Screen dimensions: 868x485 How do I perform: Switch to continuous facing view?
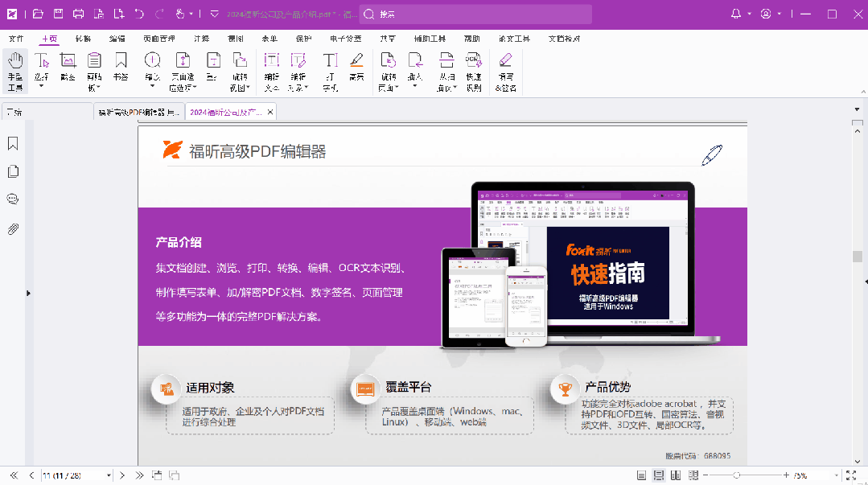pyautogui.click(x=693, y=475)
